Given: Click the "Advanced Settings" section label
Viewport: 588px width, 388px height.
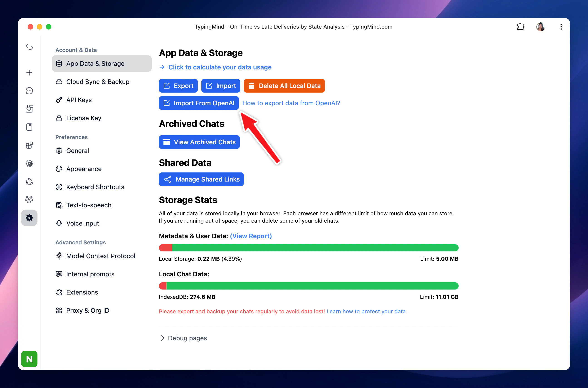Looking at the screenshot, I should 80,243.
